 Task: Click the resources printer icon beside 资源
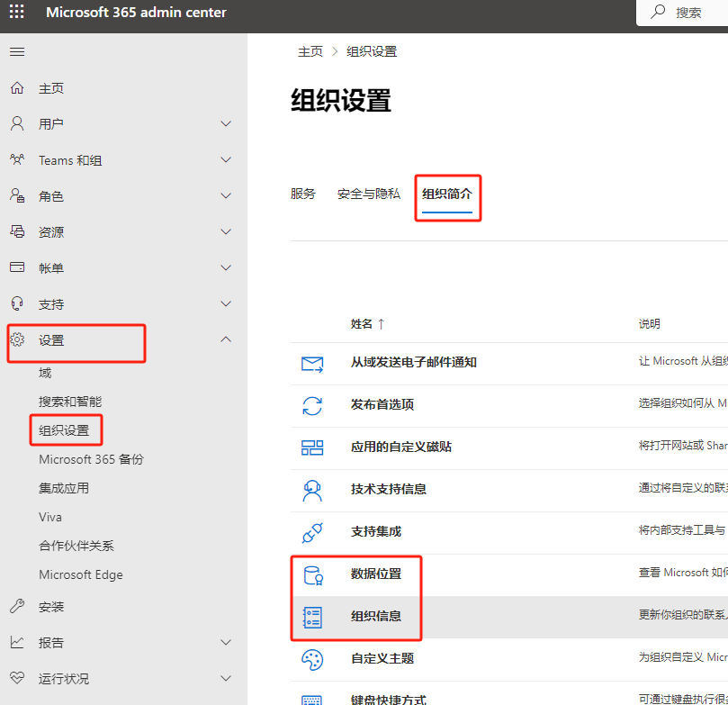17,231
